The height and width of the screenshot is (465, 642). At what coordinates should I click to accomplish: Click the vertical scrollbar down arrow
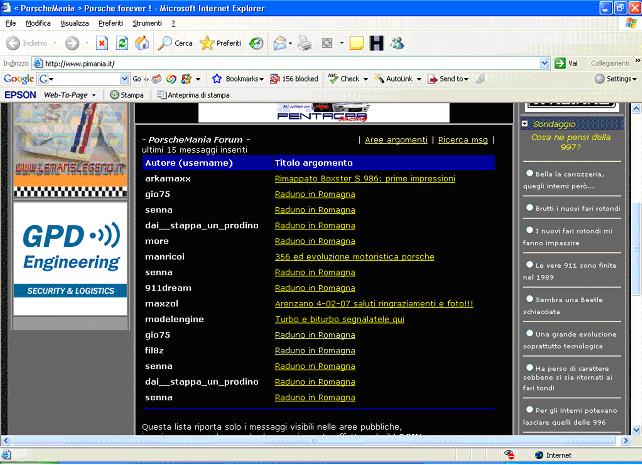coord(636,430)
